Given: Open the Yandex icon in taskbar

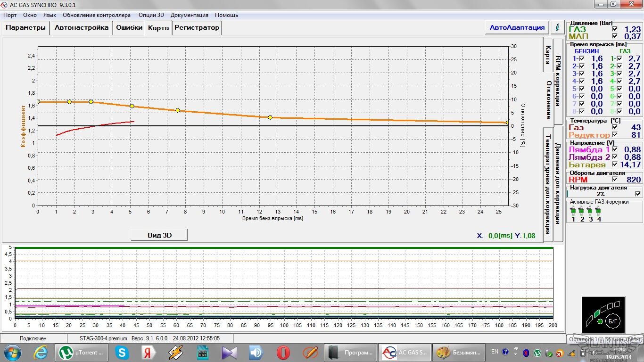Looking at the screenshot, I should (x=149, y=352).
